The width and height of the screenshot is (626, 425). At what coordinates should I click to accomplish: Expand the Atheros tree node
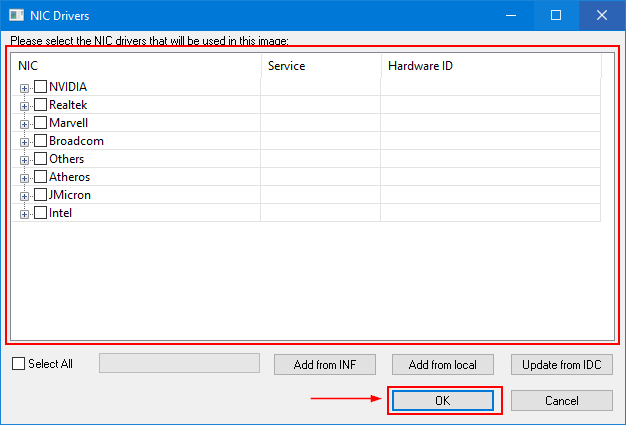click(25, 177)
